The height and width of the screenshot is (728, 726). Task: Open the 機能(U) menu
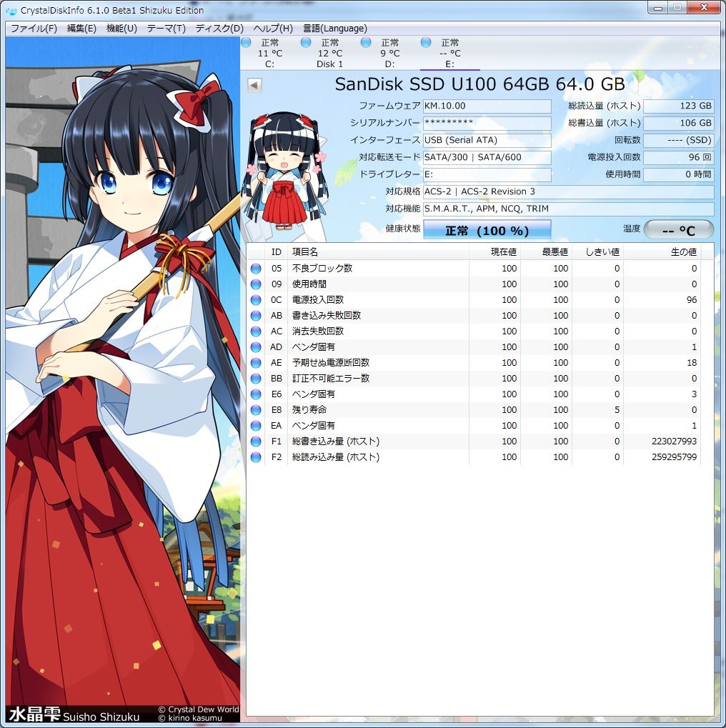(121, 29)
